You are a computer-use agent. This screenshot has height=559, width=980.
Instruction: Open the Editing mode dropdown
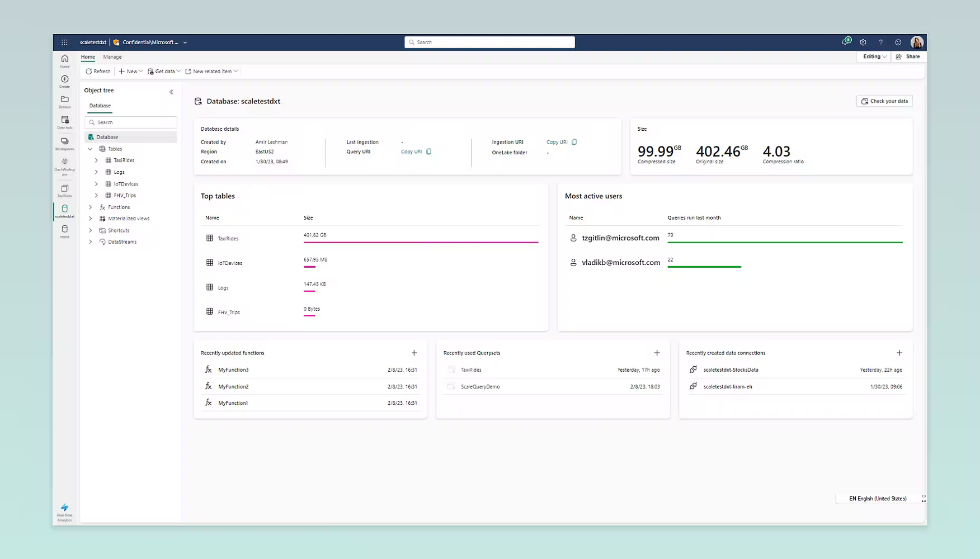(874, 56)
